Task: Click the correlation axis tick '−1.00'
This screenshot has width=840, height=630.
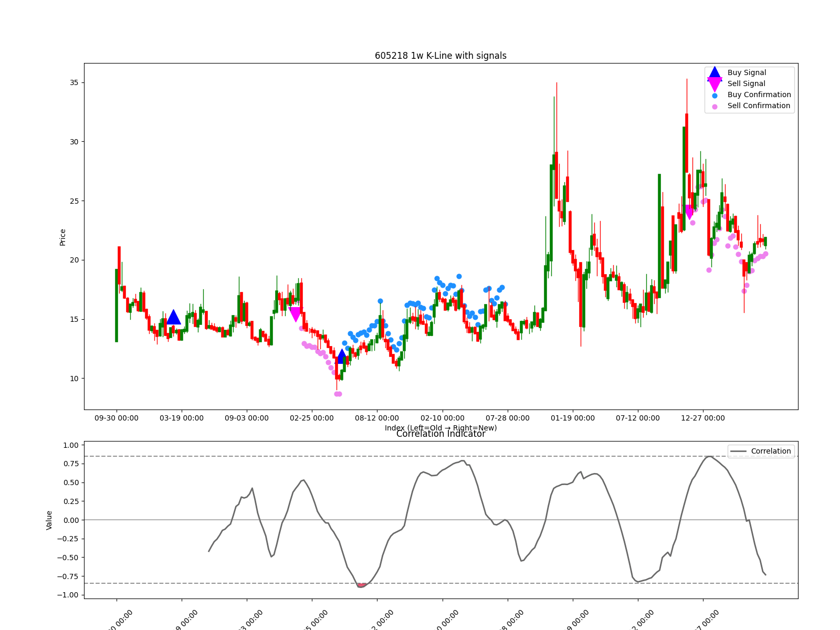Action: [x=68, y=595]
